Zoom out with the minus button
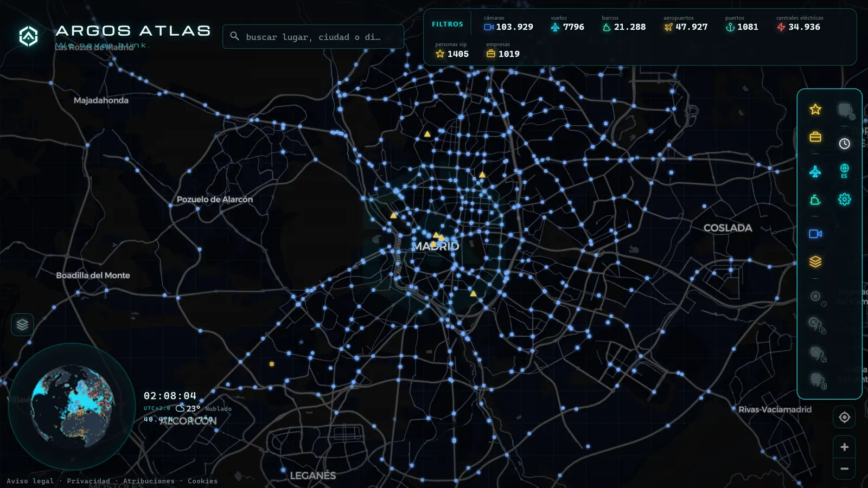This screenshot has height=488, width=868. tap(845, 469)
